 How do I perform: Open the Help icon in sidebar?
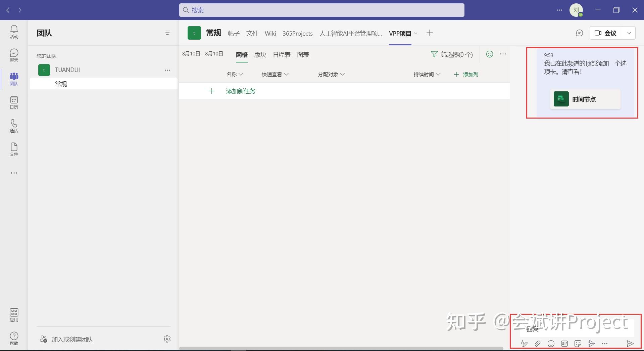tap(14, 339)
